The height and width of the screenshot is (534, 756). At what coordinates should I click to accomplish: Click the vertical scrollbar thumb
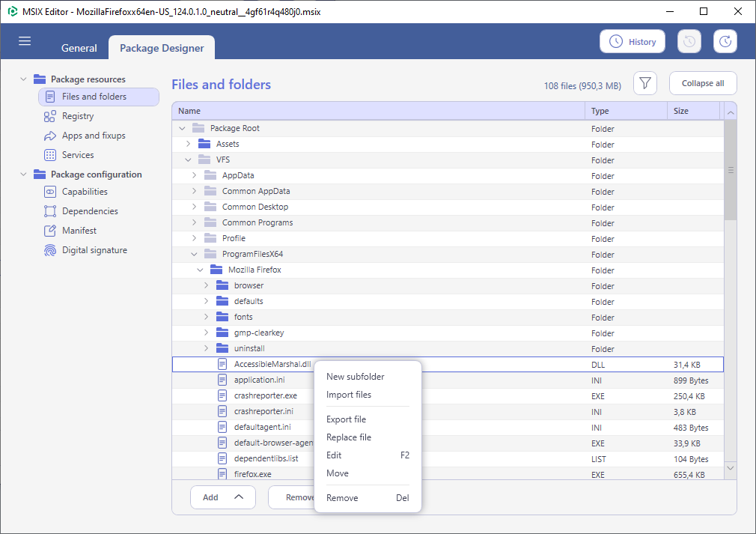[x=731, y=170]
